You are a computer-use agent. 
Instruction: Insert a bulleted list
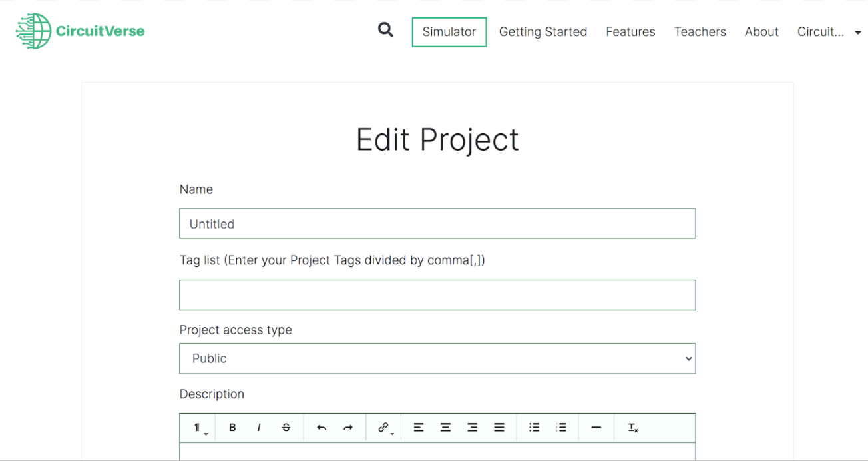pos(534,428)
